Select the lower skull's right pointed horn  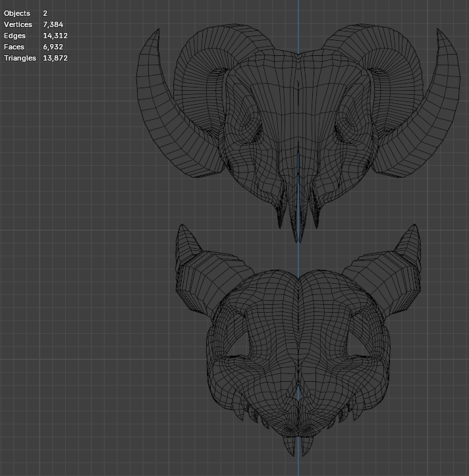pos(410,247)
